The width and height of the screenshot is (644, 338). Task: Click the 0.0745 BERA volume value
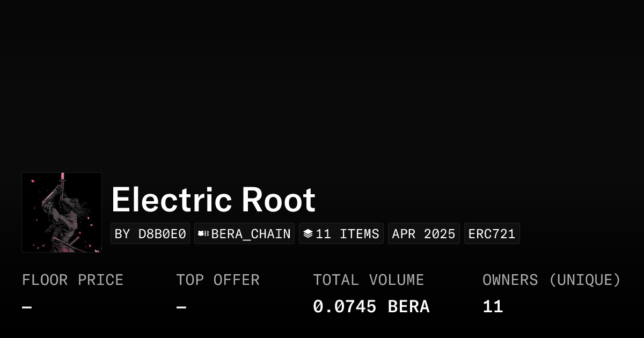coord(371,306)
